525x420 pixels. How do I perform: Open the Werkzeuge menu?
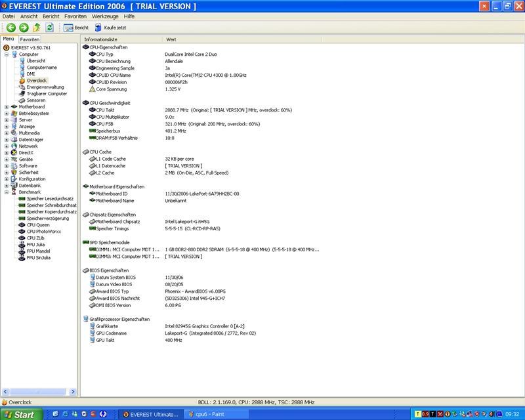point(105,16)
